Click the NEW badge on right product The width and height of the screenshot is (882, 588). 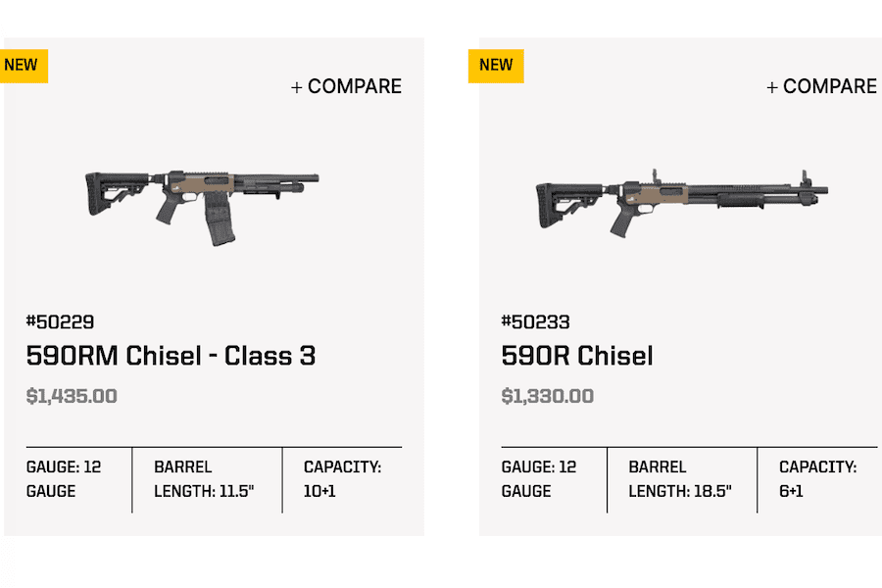496,65
